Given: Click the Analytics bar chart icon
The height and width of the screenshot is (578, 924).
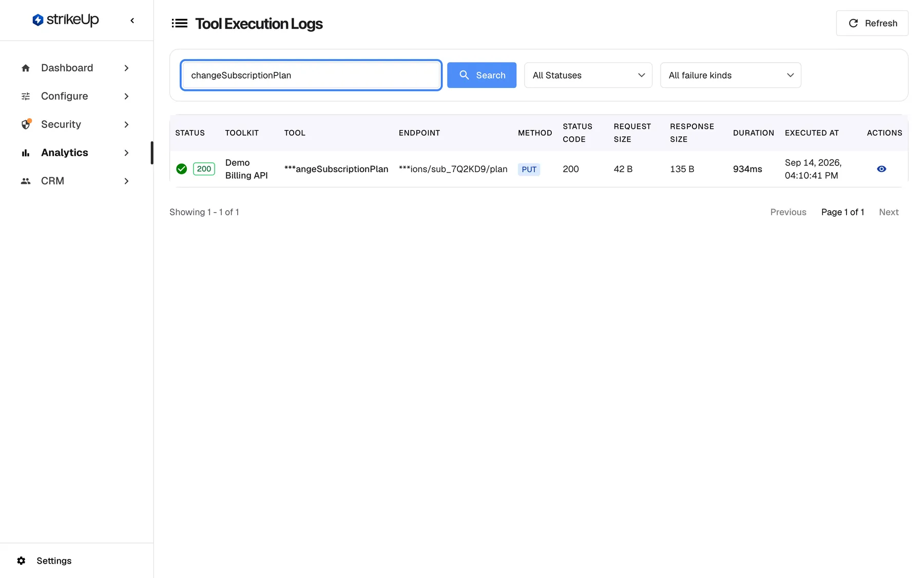Looking at the screenshot, I should [x=26, y=153].
